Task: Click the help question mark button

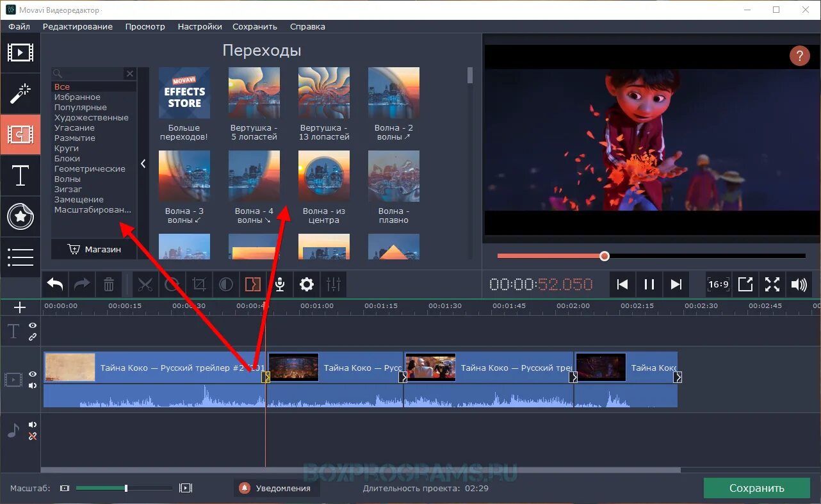Action: point(799,56)
